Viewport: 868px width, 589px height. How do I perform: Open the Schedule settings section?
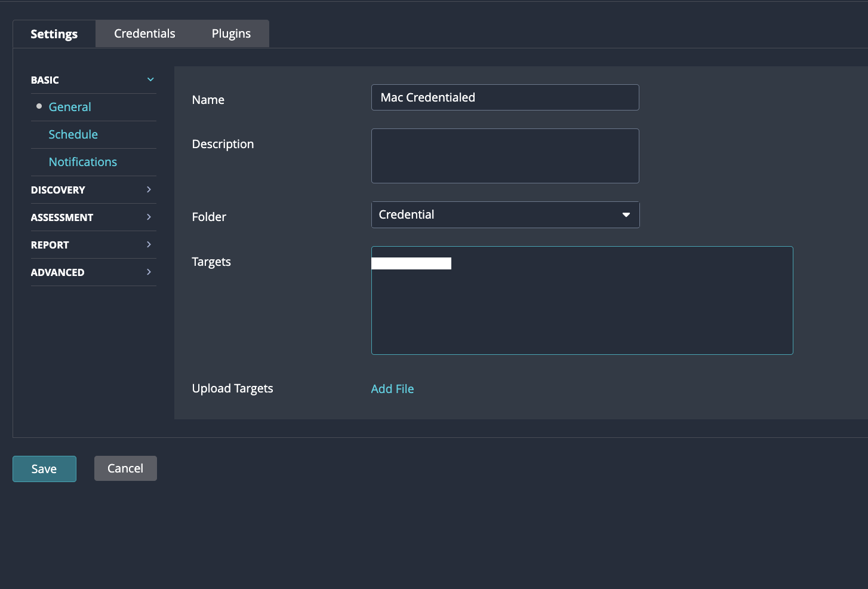(73, 134)
